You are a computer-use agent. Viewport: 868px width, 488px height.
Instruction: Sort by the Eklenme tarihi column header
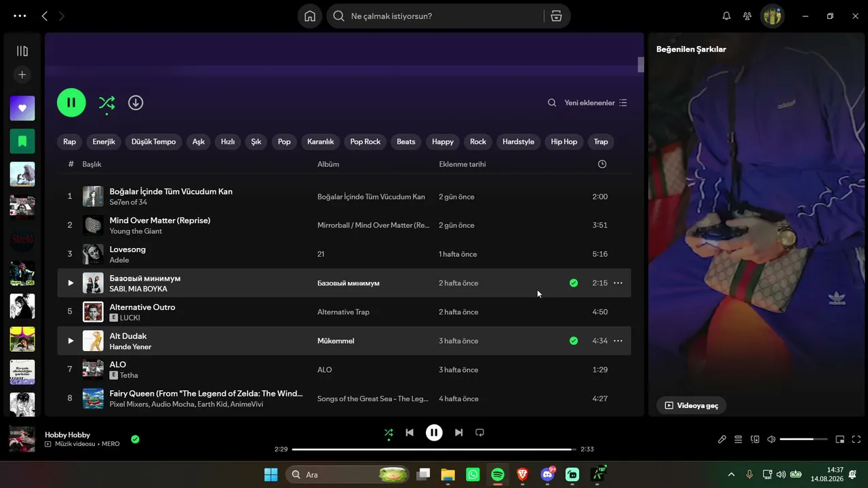[x=462, y=164]
